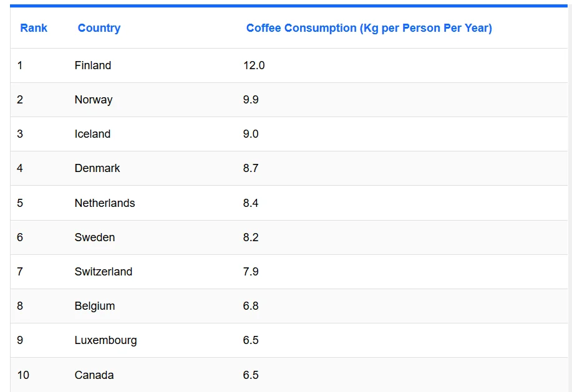The width and height of the screenshot is (572, 392).
Task: Select the Sweden country cell
Action: pyautogui.click(x=94, y=237)
